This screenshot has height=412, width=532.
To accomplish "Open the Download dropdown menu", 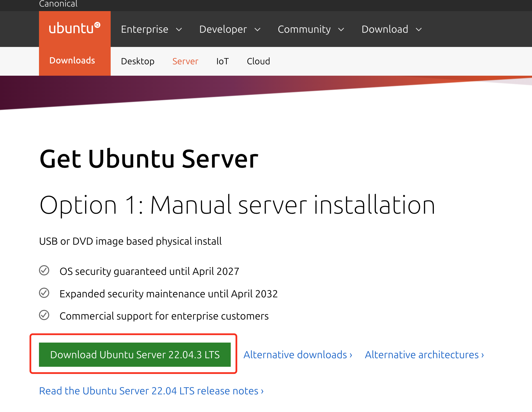I will click(391, 29).
